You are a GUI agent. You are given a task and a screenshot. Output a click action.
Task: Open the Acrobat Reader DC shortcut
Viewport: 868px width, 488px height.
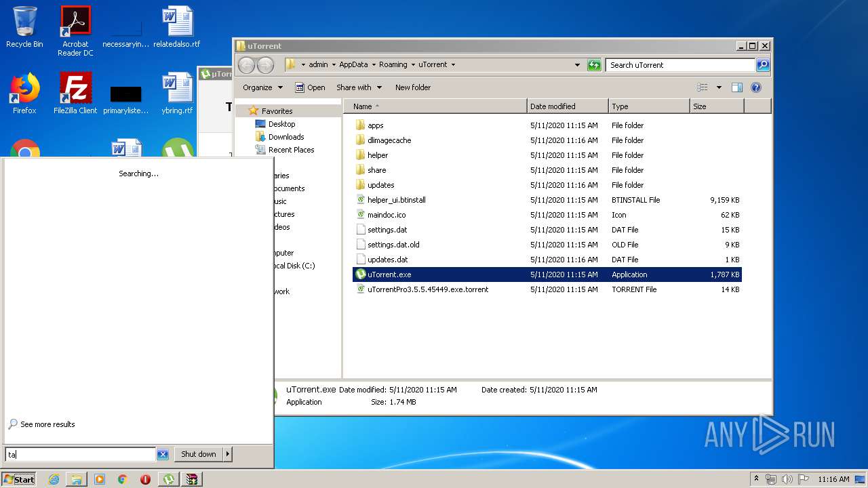click(x=75, y=30)
